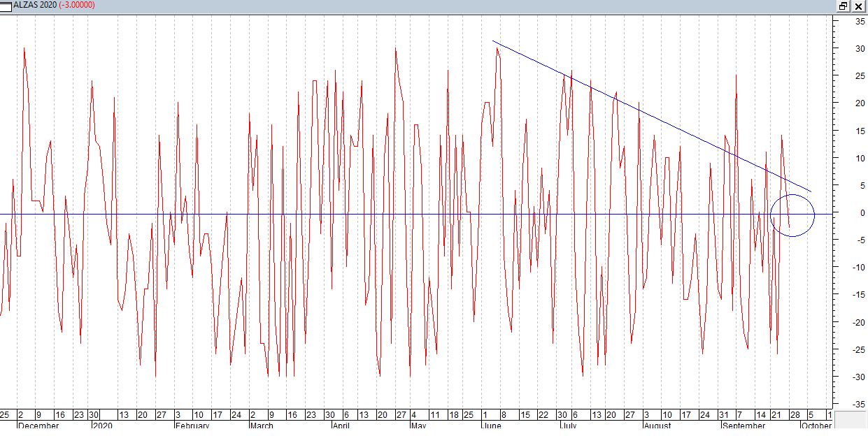Click the April month label
868x443 pixels.
click(x=341, y=426)
